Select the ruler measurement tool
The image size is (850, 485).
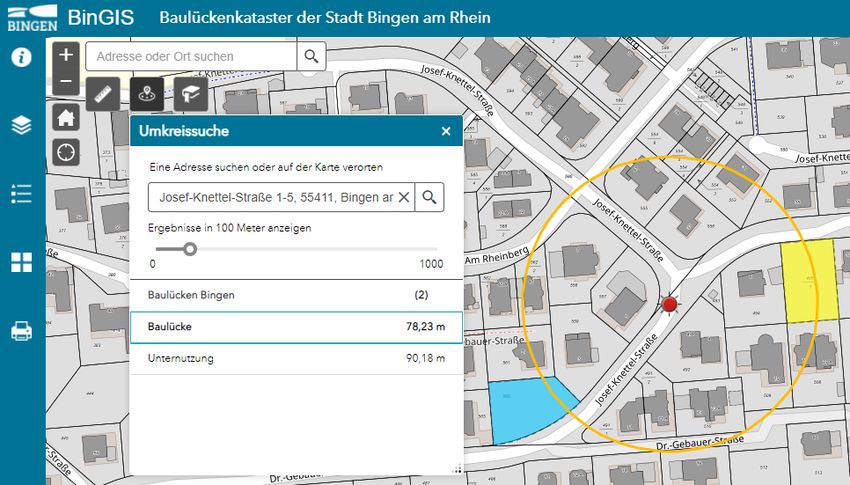(103, 94)
